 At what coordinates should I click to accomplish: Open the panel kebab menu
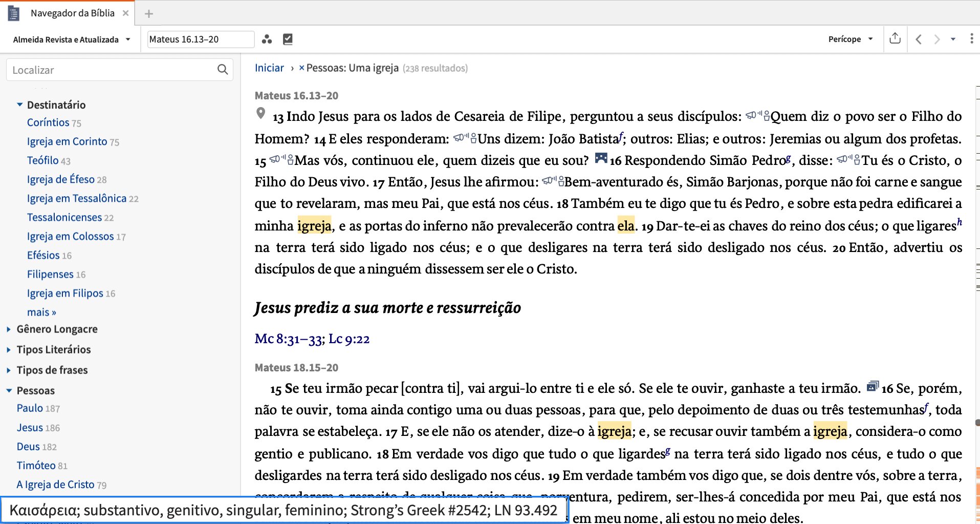[x=971, y=39]
